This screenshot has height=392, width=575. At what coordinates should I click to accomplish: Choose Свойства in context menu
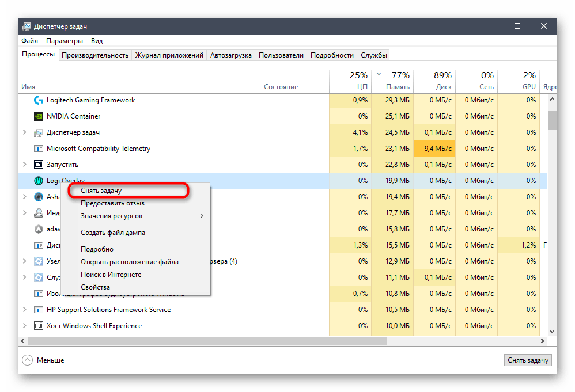(135, 287)
